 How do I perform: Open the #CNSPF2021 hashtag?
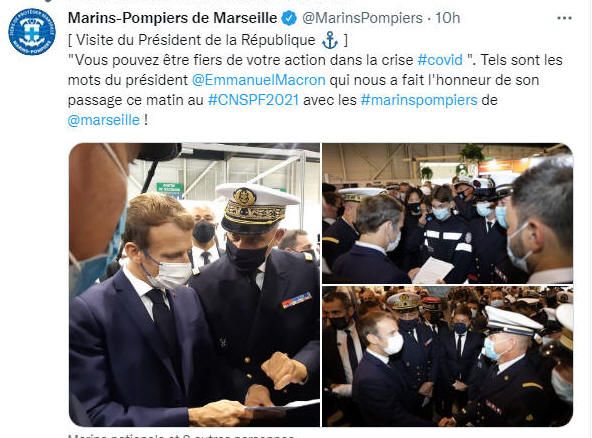point(253,100)
